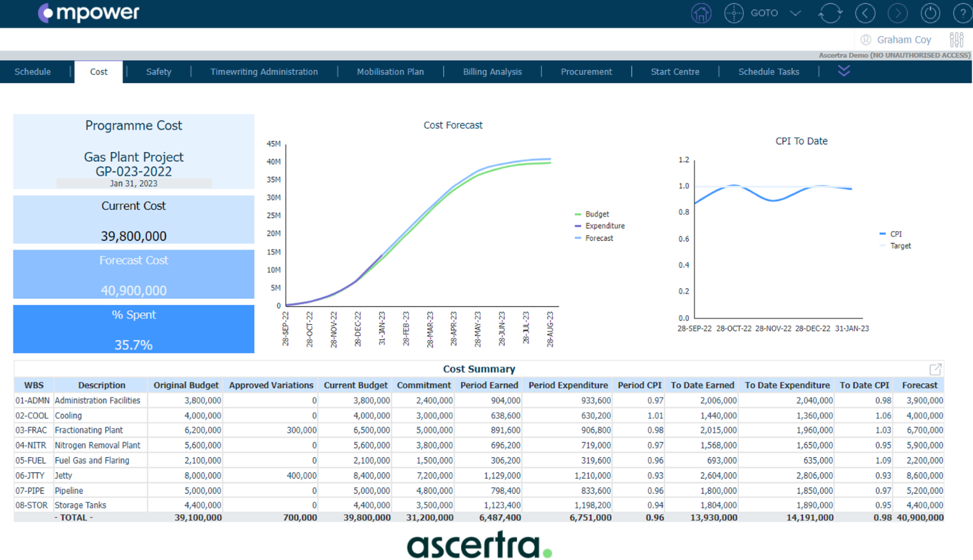This screenshot has width=973, height=560.
Task: Pop out the Cost Summary table
Action: point(935,369)
